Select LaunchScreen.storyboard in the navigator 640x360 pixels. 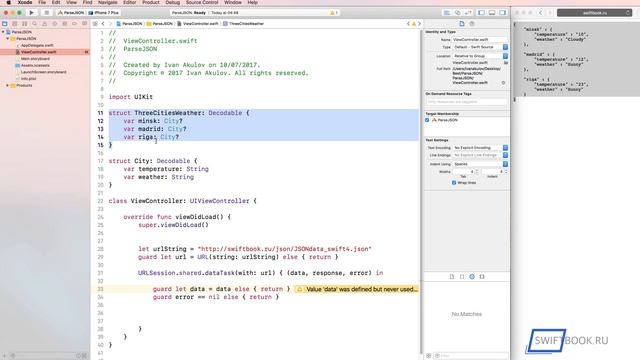tap(43, 72)
